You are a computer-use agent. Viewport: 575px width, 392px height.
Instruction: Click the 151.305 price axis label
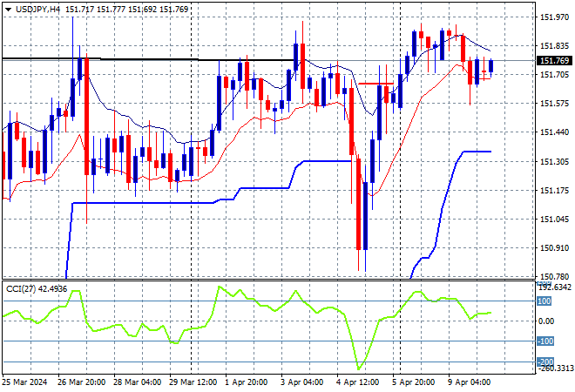[x=554, y=162]
